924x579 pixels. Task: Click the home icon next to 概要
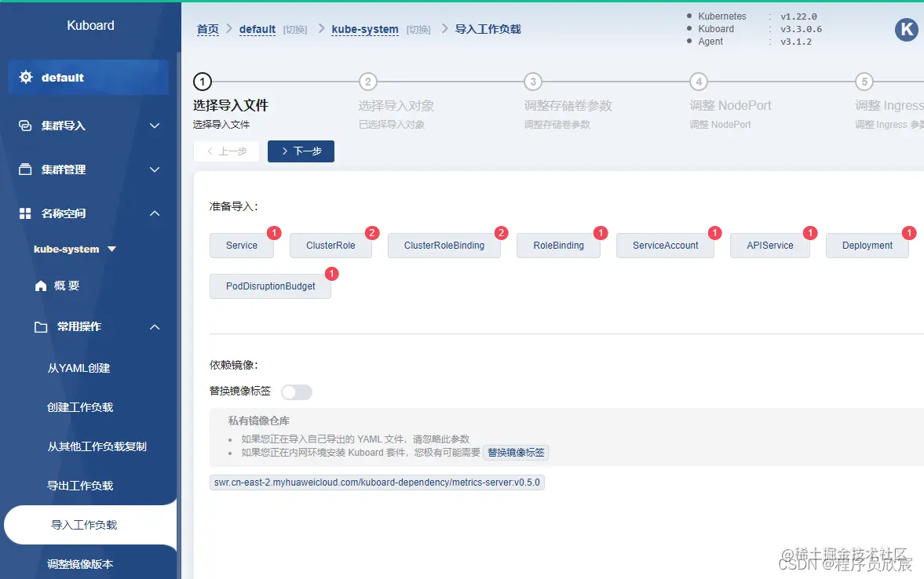coord(41,286)
